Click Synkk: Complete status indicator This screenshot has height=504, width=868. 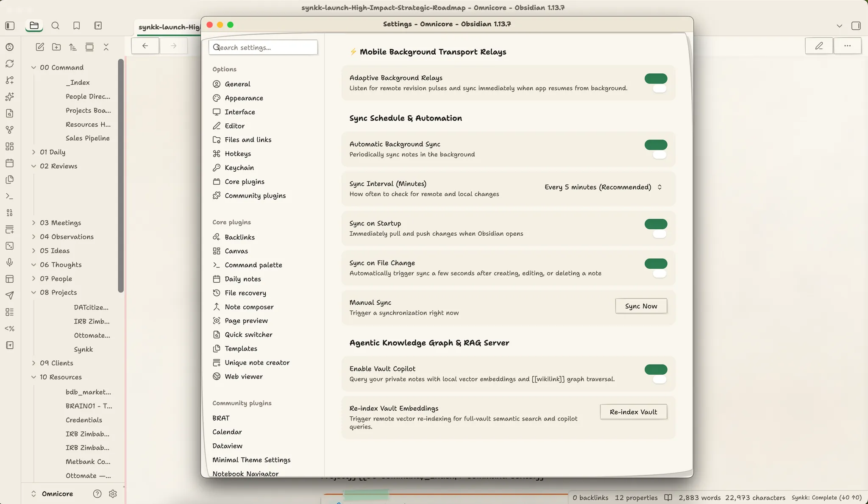click(826, 498)
